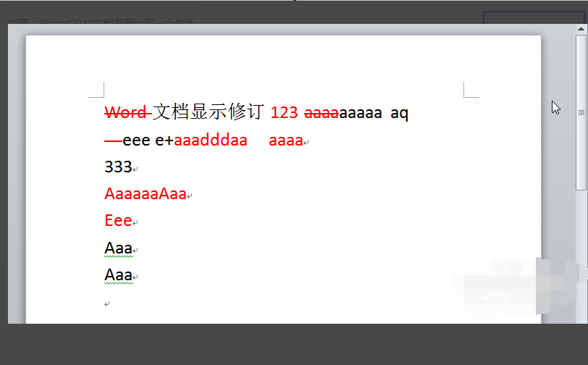Click the red text "aaadddaa"

(x=211, y=140)
